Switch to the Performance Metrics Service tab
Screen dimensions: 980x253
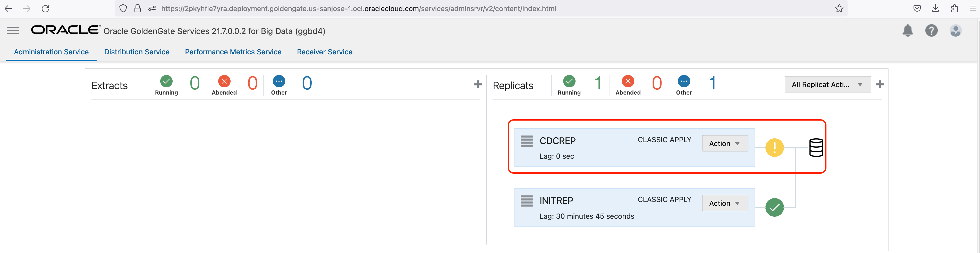point(233,52)
